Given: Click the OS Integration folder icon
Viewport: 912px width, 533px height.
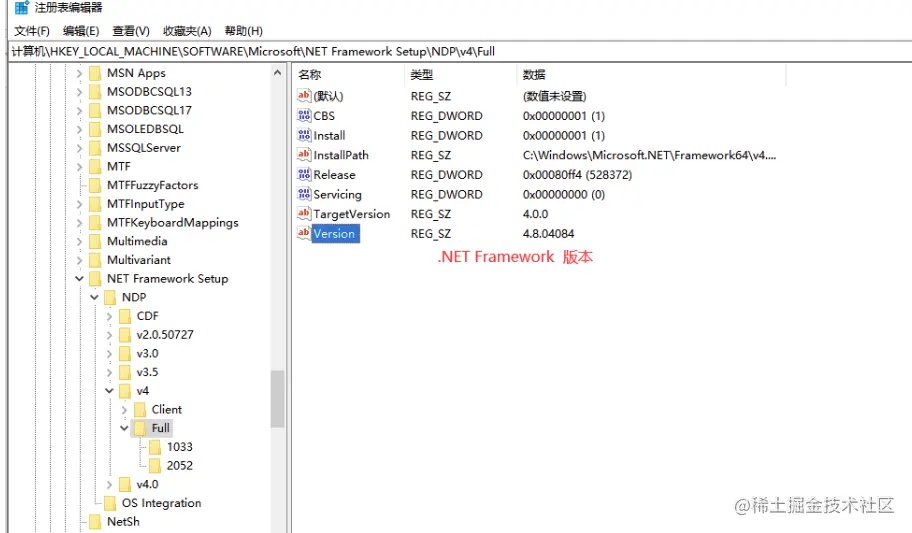Looking at the screenshot, I should coord(110,503).
